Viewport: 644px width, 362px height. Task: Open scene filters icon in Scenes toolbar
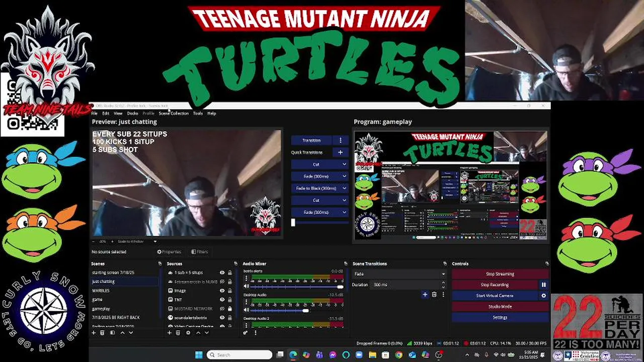coord(112,333)
